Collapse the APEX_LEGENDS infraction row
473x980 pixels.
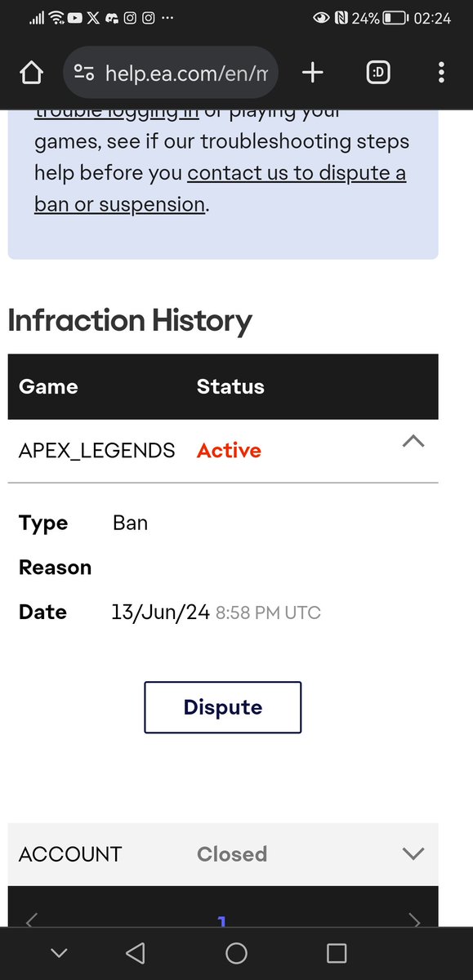(x=413, y=442)
